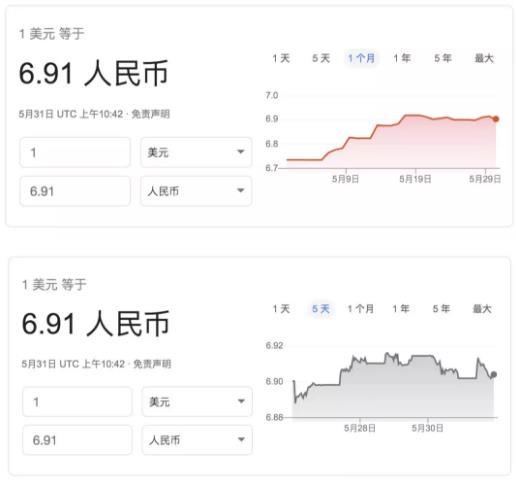
Task: Click the 5月29日 axis label on top chart
Action: [485, 179]
